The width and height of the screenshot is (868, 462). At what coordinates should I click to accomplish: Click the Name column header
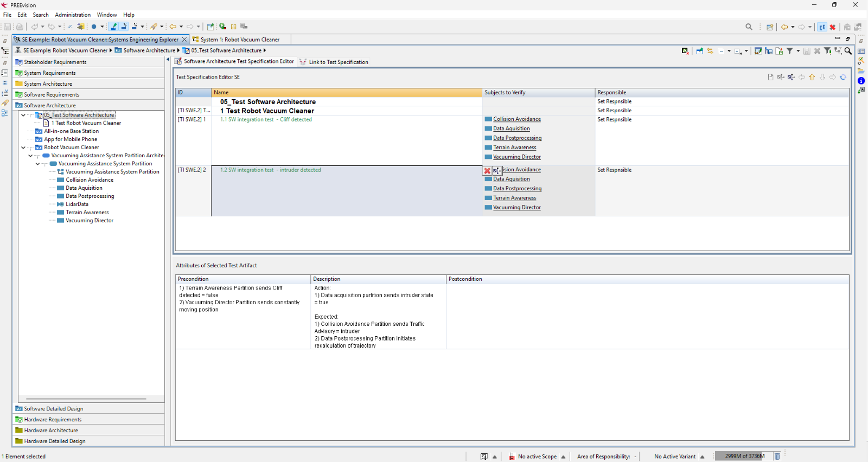click(347, 93)
